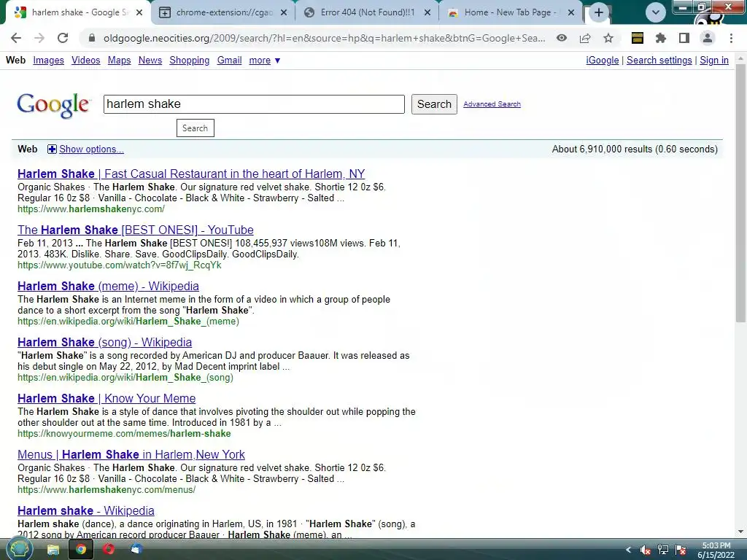Click the scrollbar up arrow
Image resolution: width=747 pixels, height=560 pixels.
pyautogui.click(x=741, y=58)
